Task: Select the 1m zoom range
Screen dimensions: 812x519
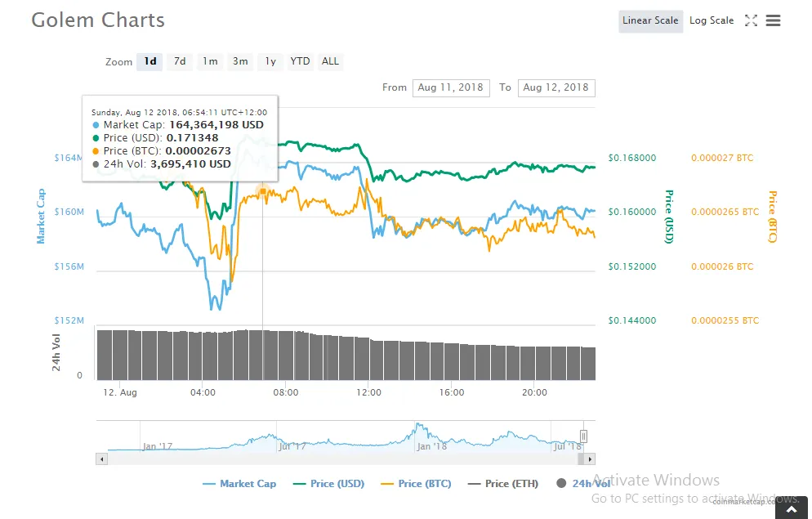Action: [x=210, y=61]
